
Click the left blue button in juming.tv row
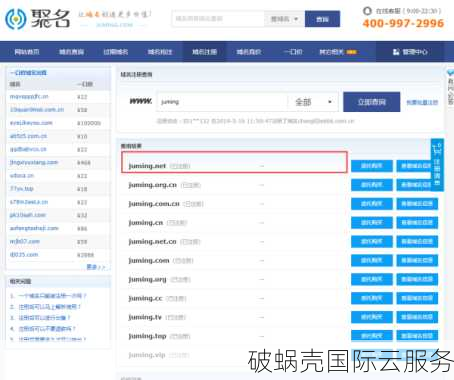pyautogui.click(x=372, y=317)
